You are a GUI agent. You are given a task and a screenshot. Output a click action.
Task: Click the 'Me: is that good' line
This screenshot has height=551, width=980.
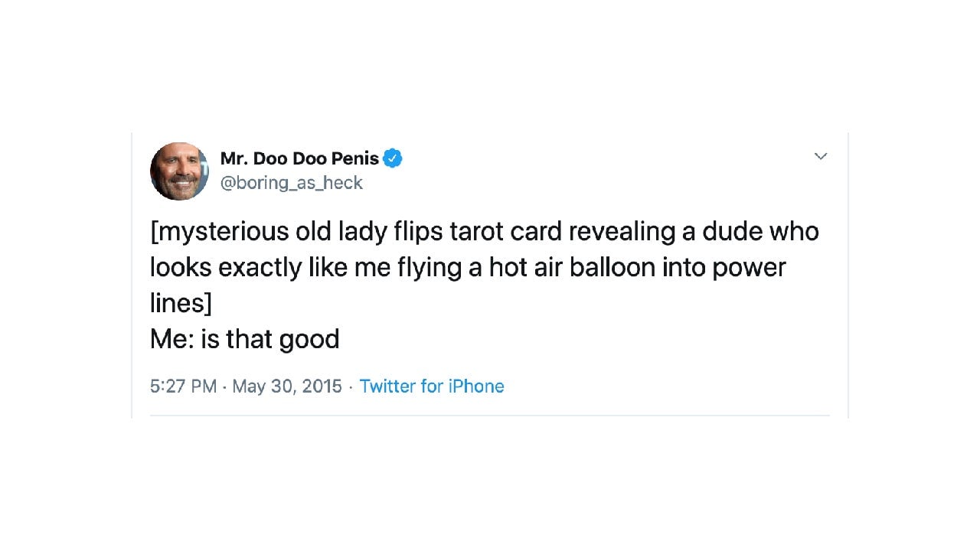[x=244, y=339]
